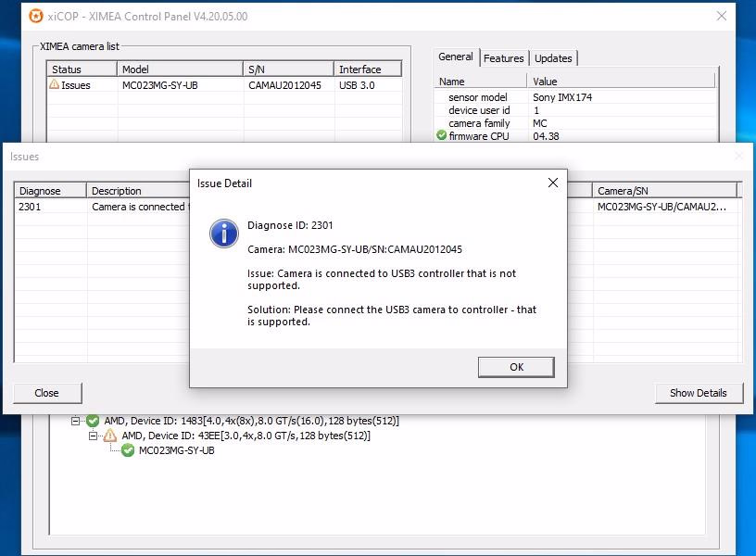Click the warning icon beside Issues status
Screen dimensions: 756x556
(x=55, y=84)
